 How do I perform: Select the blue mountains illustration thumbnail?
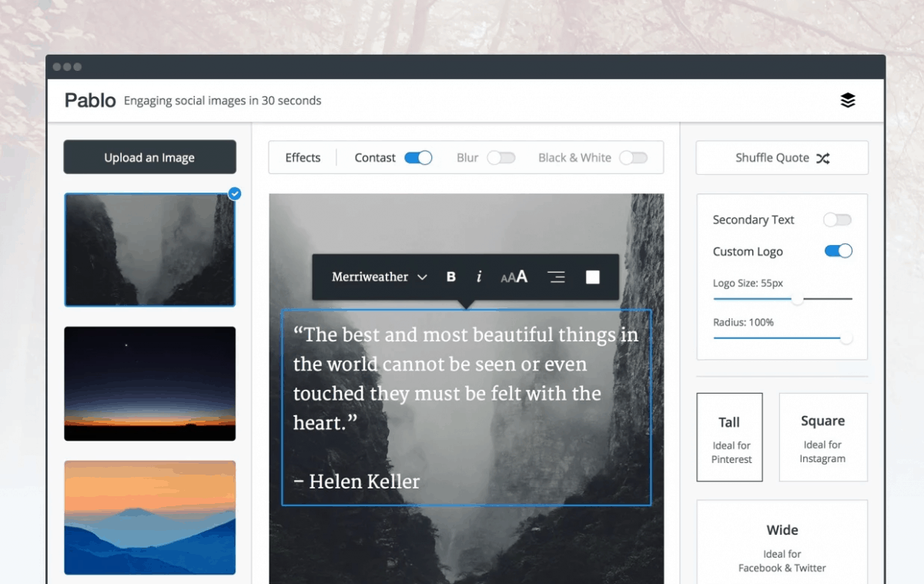click(150, 518)
